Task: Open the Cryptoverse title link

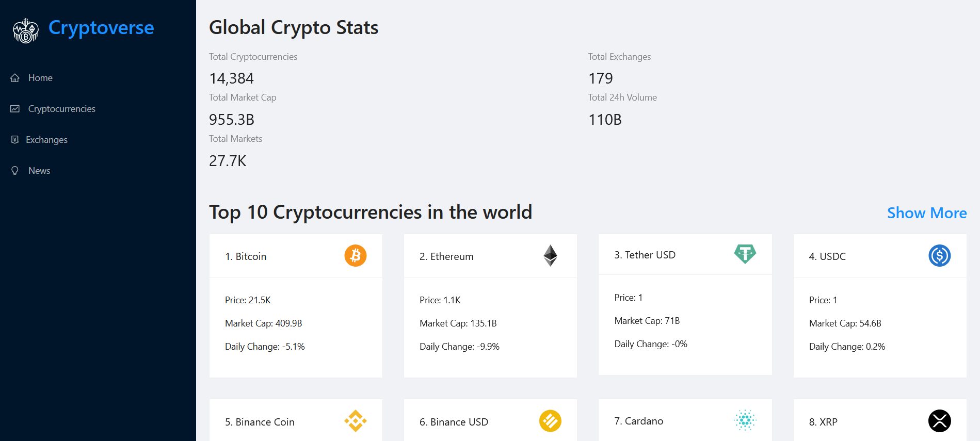Action: (x=101, y=28)
